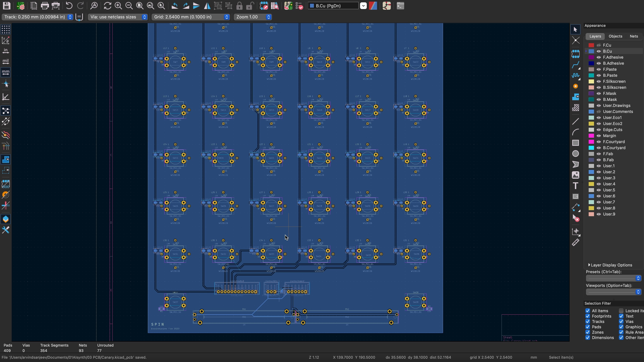Choose the Route Tracks tool
The height and width of the screenshot is (362, 644).
576,65
